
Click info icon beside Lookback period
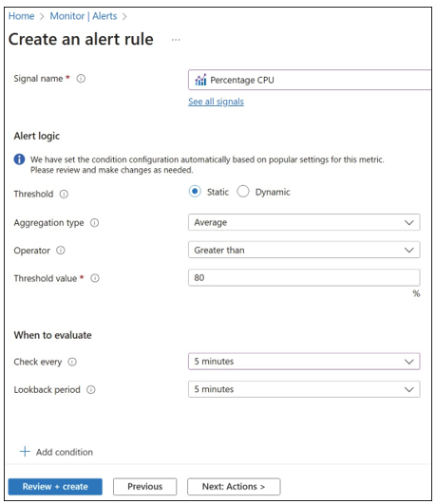[91, 389]
